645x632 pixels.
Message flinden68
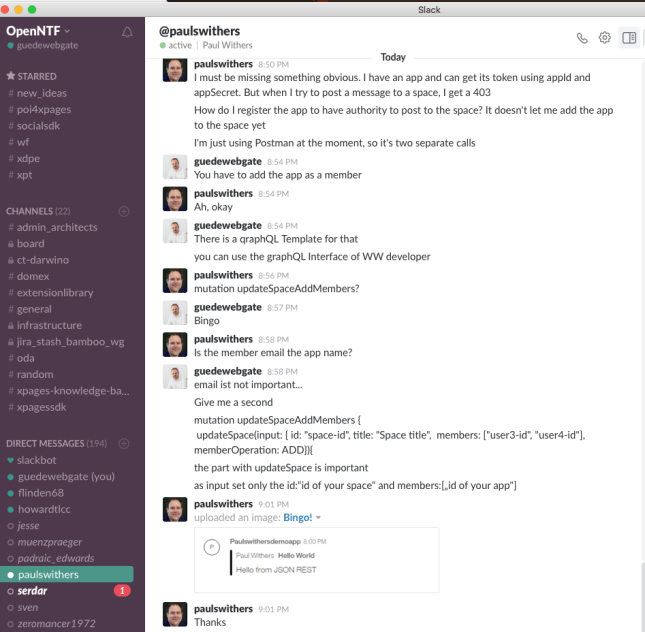(35, 493)
